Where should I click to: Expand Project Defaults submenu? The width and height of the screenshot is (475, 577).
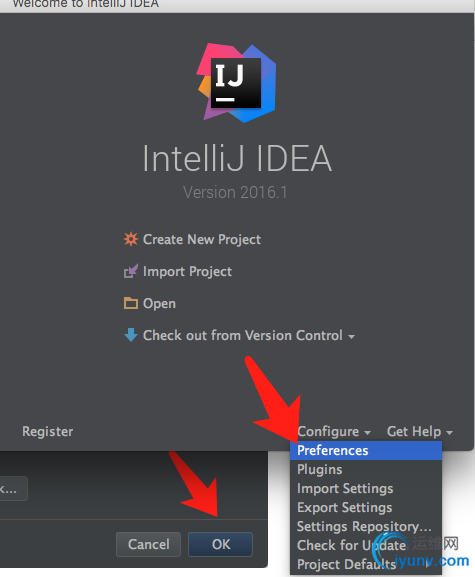[x=366, y=564]
